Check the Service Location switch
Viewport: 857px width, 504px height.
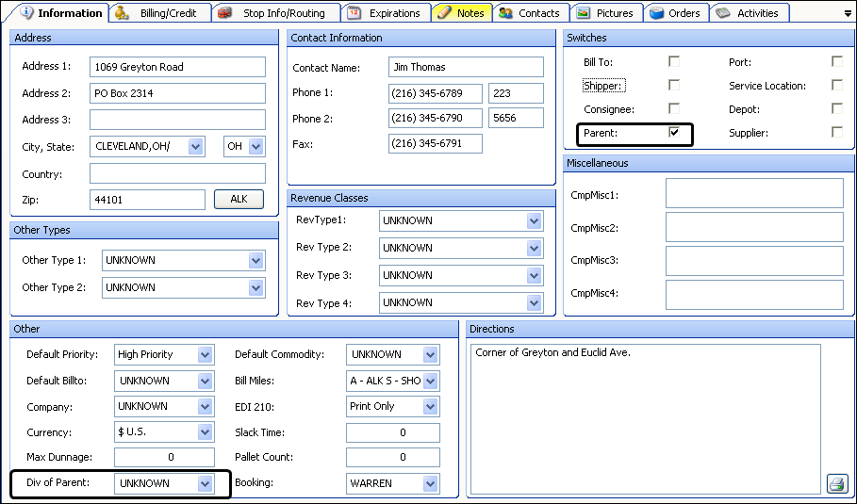tap(837, 86)
